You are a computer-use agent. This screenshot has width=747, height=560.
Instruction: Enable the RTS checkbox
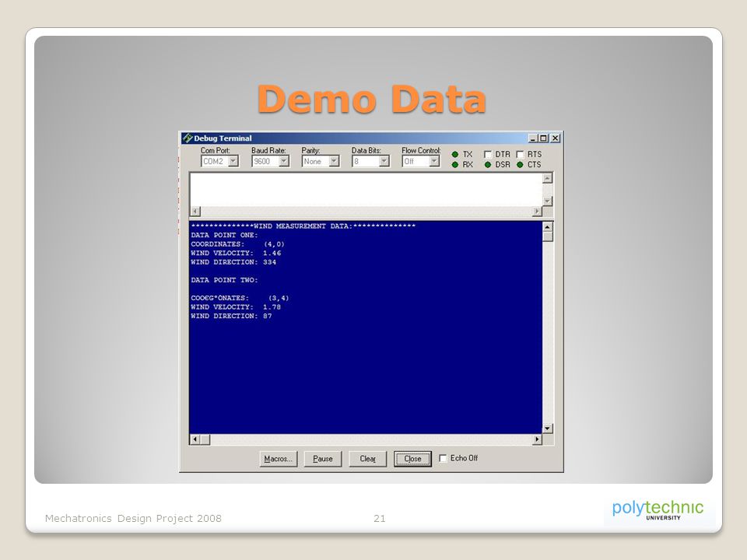pyautogui.click(x=520, y=154)
